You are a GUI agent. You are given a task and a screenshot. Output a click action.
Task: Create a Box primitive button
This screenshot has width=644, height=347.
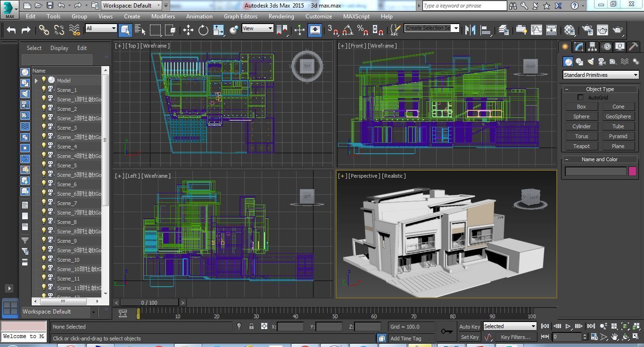(x=581, y=107)
